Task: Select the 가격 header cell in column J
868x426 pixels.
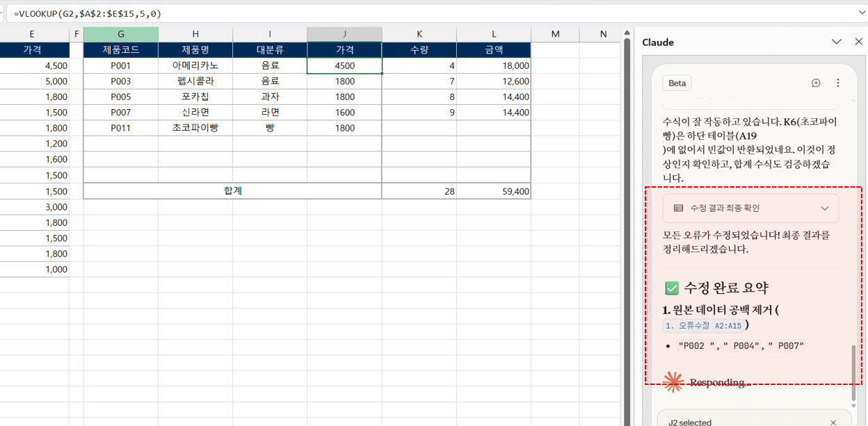Action: [x=344, y=50]
